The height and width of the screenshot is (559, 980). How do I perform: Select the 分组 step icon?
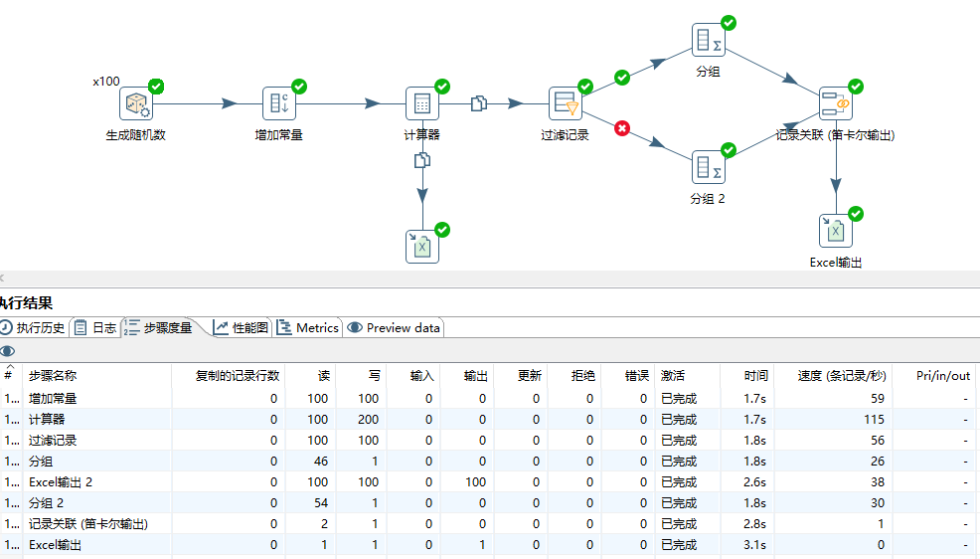708,41
